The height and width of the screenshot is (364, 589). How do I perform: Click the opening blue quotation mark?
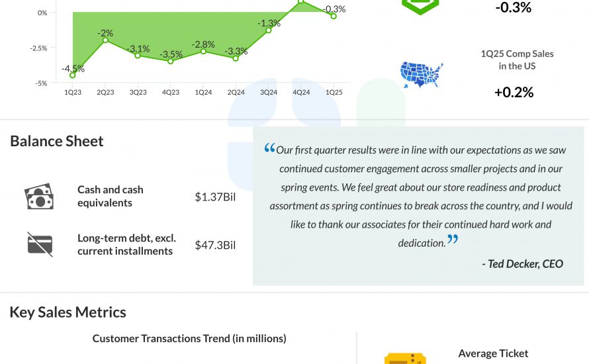269,148
